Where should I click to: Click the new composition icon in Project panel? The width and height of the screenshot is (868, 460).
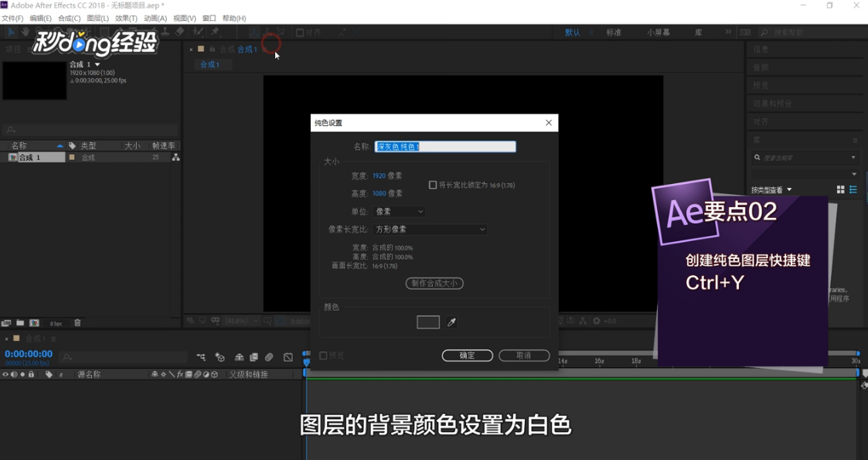(x=34, y=322)
